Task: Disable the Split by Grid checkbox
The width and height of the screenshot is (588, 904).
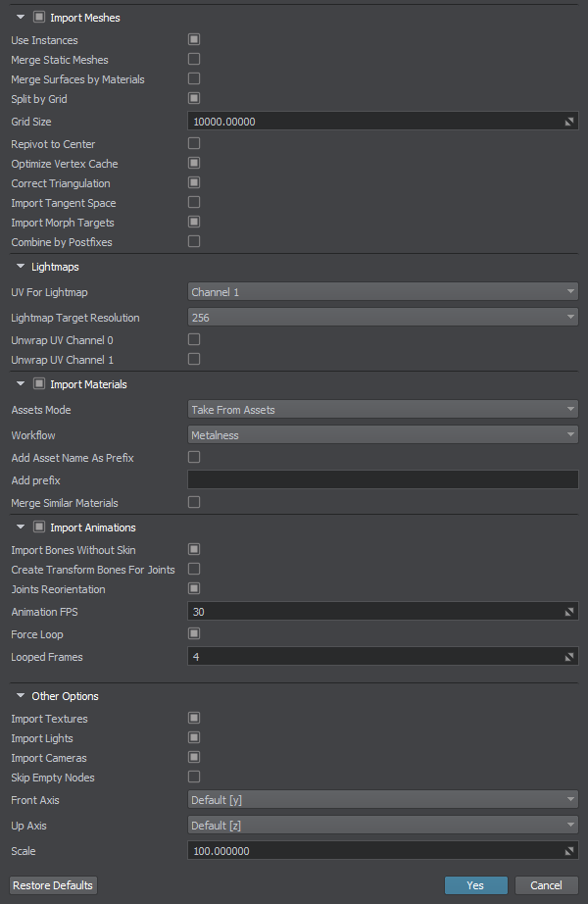Action: pos(194,99)
